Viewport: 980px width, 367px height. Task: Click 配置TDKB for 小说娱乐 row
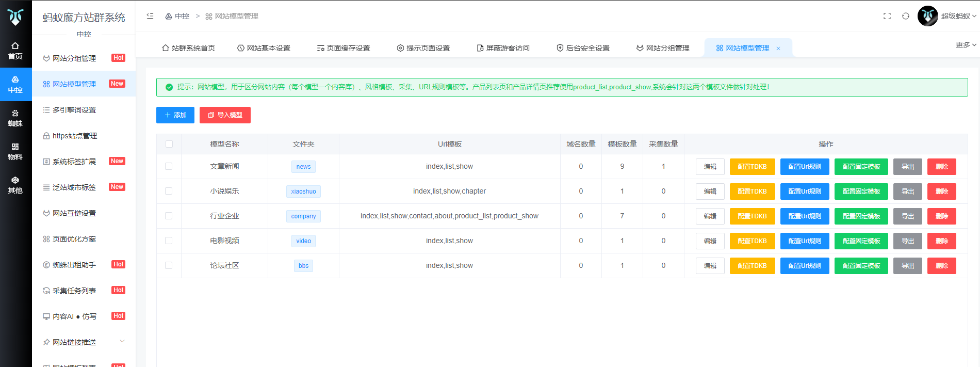pyautogui.click(x=752, y=192)
